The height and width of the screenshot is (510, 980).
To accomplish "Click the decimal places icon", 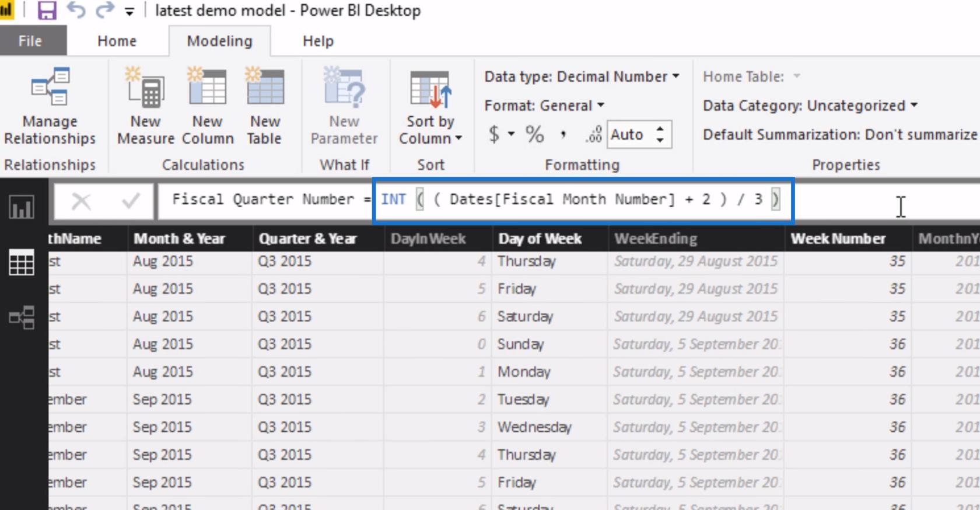I will click(594, 135).
